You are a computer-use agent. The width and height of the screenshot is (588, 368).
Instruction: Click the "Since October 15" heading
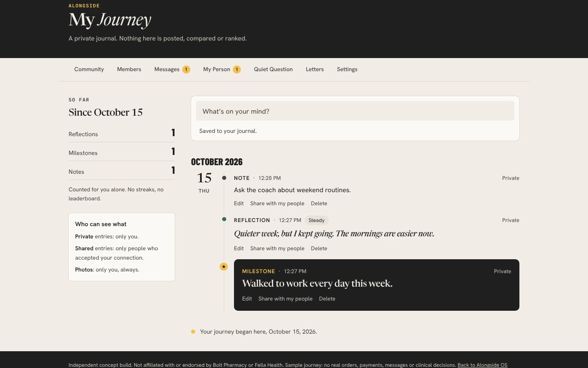[x=106, y=112]
